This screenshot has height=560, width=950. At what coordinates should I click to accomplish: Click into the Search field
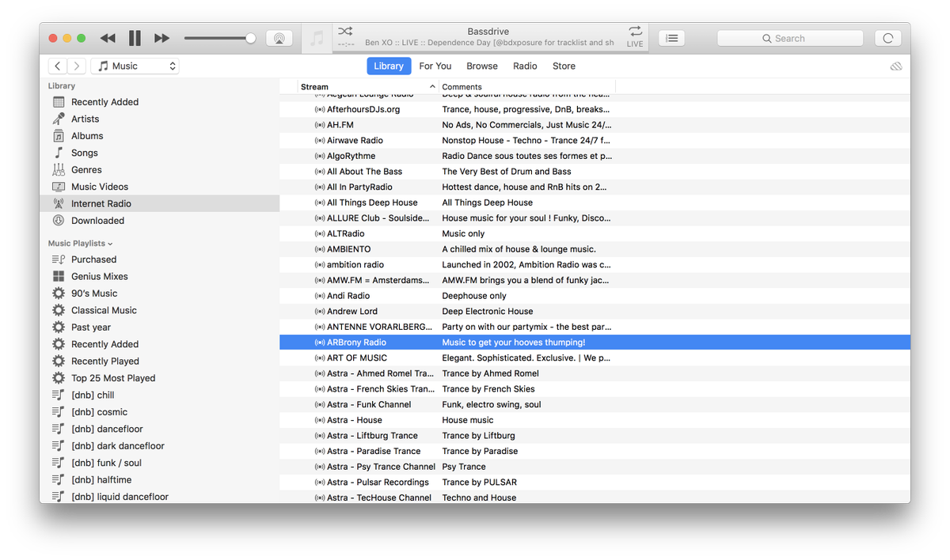coord(790,38)
